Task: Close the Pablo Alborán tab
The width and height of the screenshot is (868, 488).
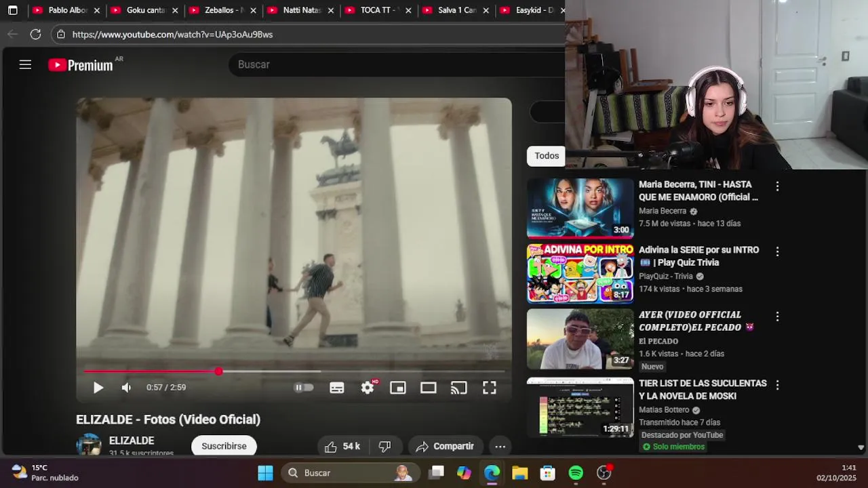Action: [97, 11]
